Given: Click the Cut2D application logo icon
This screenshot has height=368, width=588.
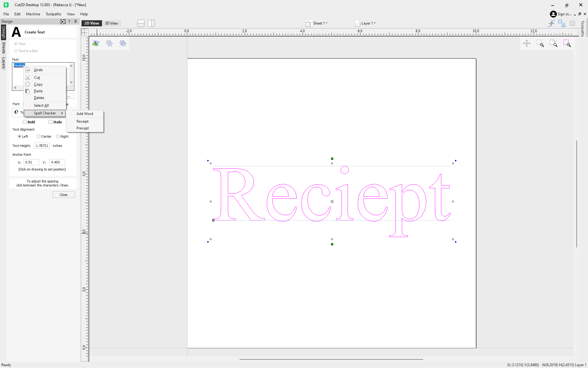Looking at the screenshot, I should pyautogui.click(x=6, y=5).
